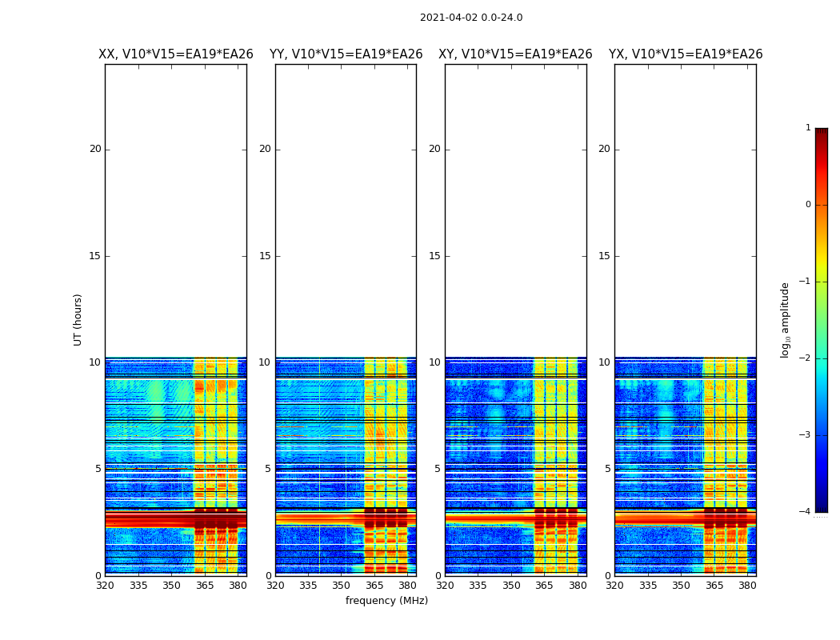Screen dimensions: 840x640
Task: Click the UT (hours) axis label
Action: coord(78,320)
